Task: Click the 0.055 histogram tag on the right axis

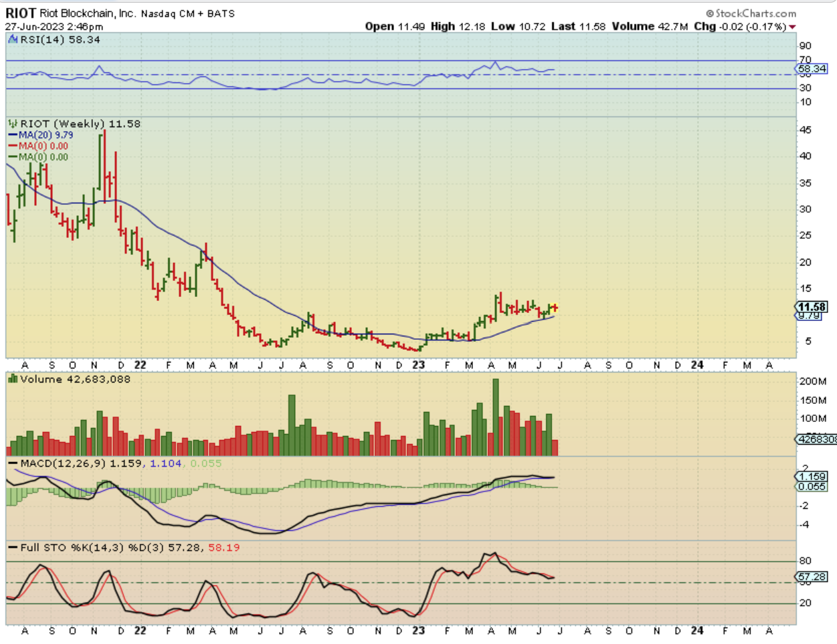Action: pos(812,486)
